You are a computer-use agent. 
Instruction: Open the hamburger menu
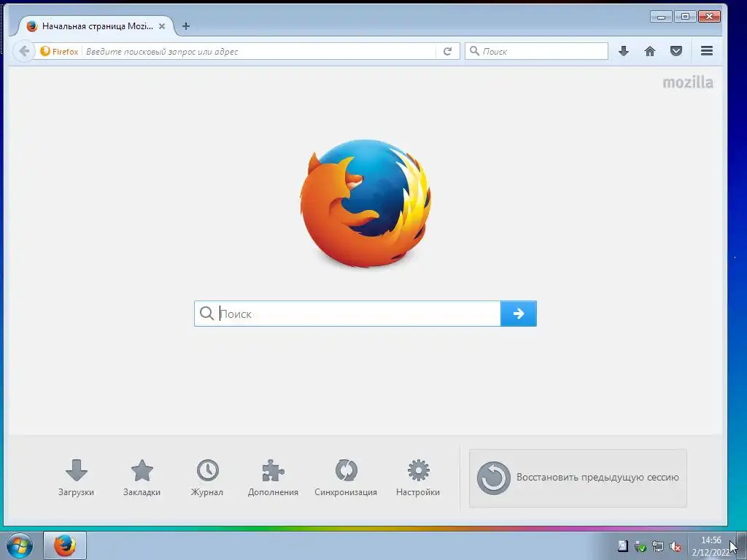point(707,51)
